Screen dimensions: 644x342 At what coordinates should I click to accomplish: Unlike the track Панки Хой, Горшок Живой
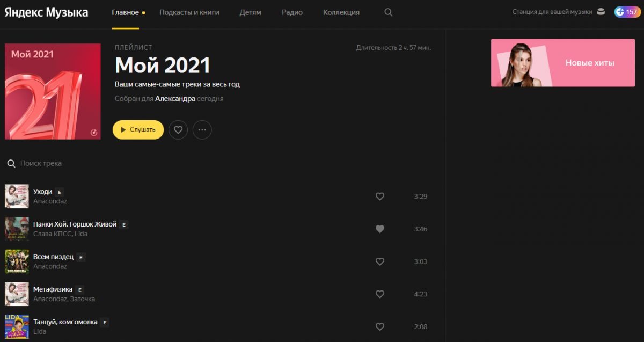point(380,229)
